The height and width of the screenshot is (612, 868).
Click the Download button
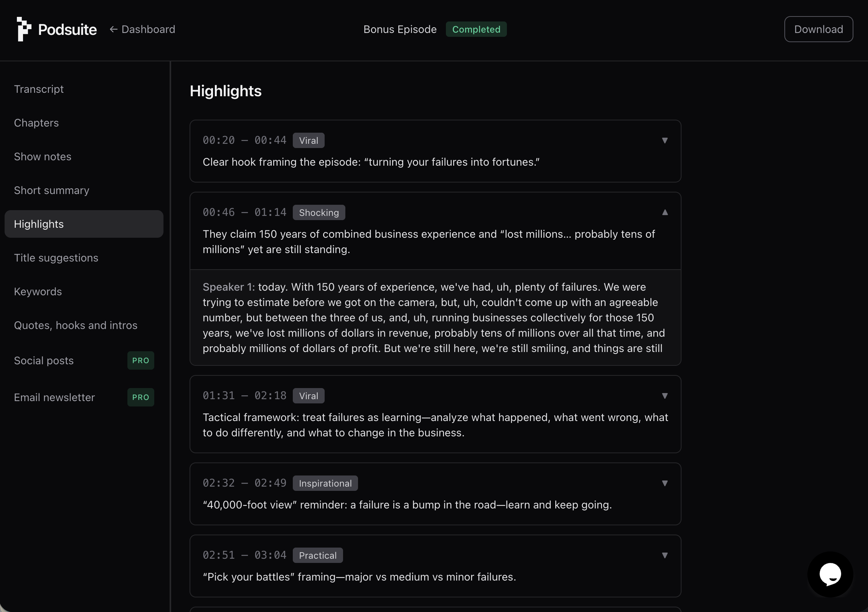pos(818,29)
